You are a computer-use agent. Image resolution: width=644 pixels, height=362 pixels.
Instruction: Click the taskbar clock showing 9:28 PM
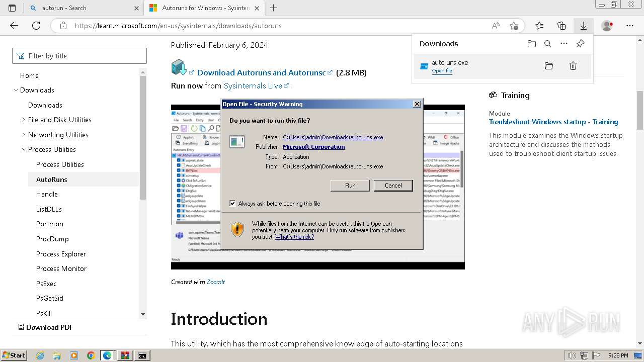[x=617, y=355]
